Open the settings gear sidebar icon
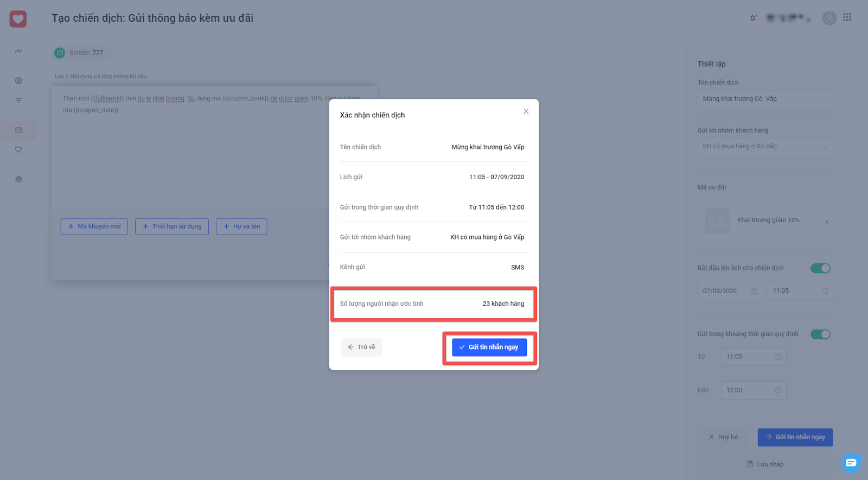Viewport: 868px width, 480px height. (18, 179)
